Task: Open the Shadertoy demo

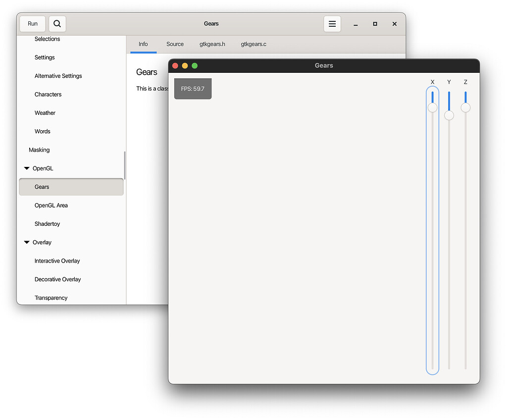Action: 47,223
